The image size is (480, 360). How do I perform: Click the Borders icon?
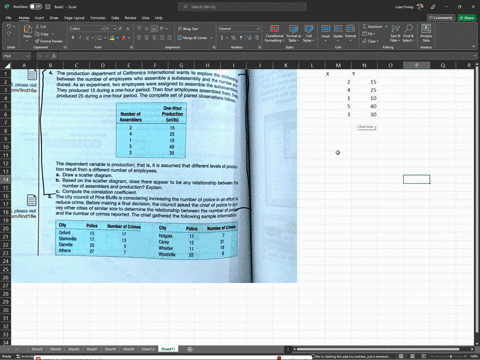point(99,38)
